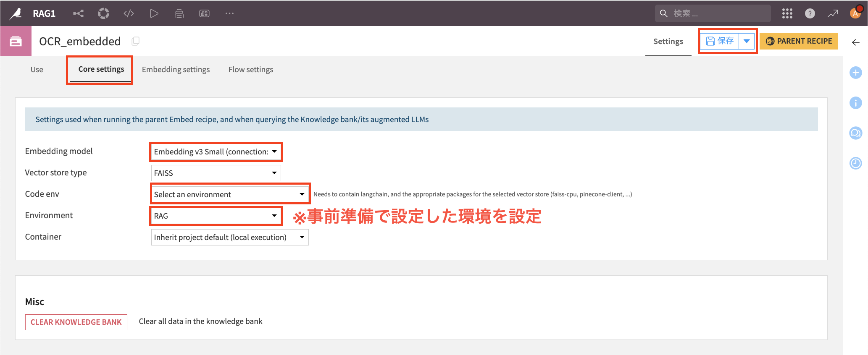
Task: Click the RAG1 project name
Action: [44, 13]
